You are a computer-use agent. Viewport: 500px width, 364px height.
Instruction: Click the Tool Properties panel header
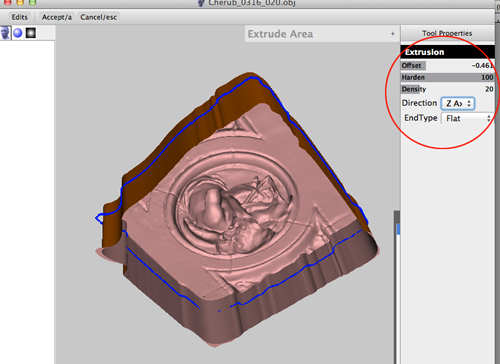click(447, 33)
